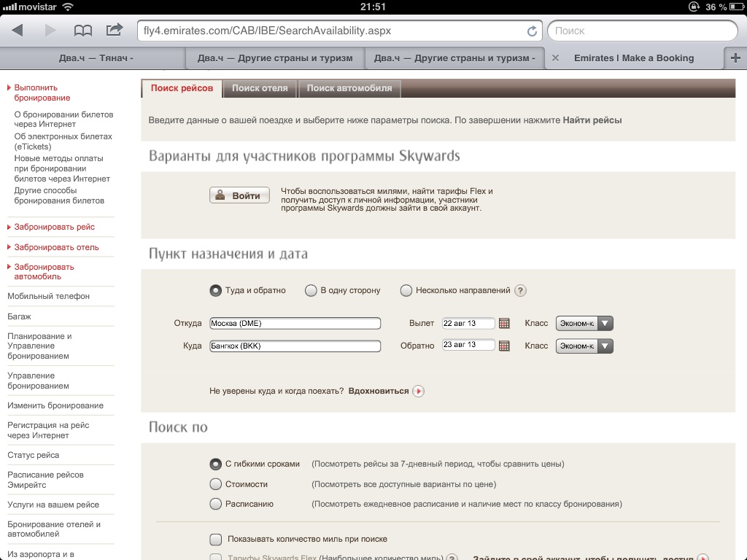Open the bookmarks book icon

83,31
